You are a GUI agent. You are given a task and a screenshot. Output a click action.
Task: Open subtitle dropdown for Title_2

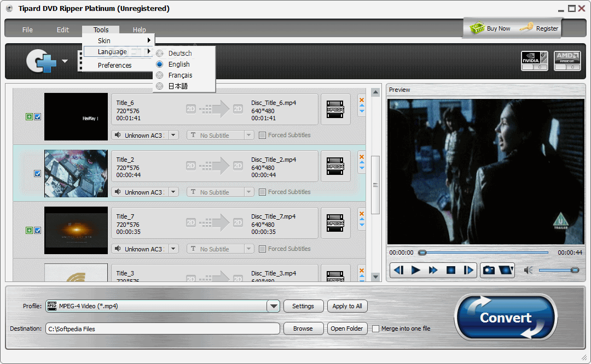click(x=249, y=192)
